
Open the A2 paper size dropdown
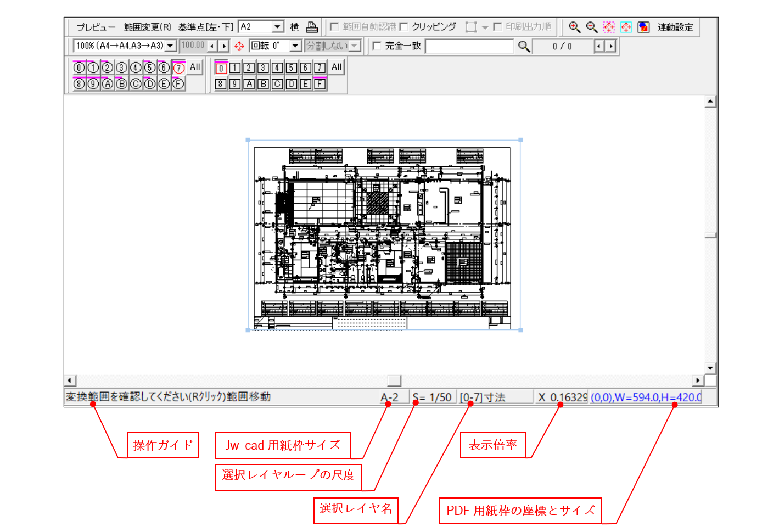pyautogui.click(x=277, y=26)
